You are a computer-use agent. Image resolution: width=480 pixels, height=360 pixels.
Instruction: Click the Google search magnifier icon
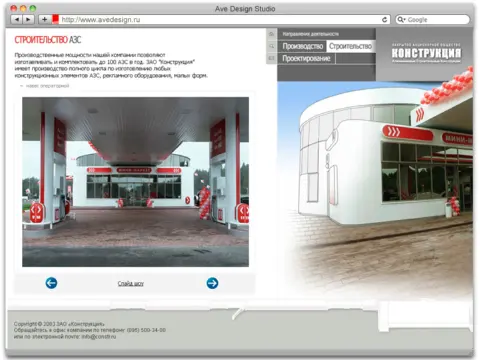point(401,20)
